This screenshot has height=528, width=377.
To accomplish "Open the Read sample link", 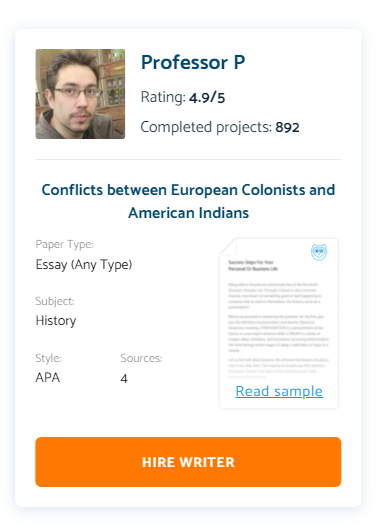I will click(279, 391).
